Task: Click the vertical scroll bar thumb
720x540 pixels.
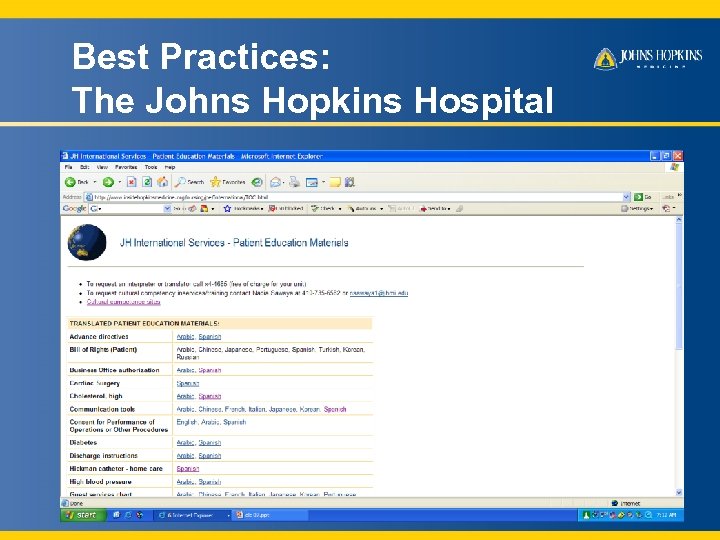Action: (679, 287)
